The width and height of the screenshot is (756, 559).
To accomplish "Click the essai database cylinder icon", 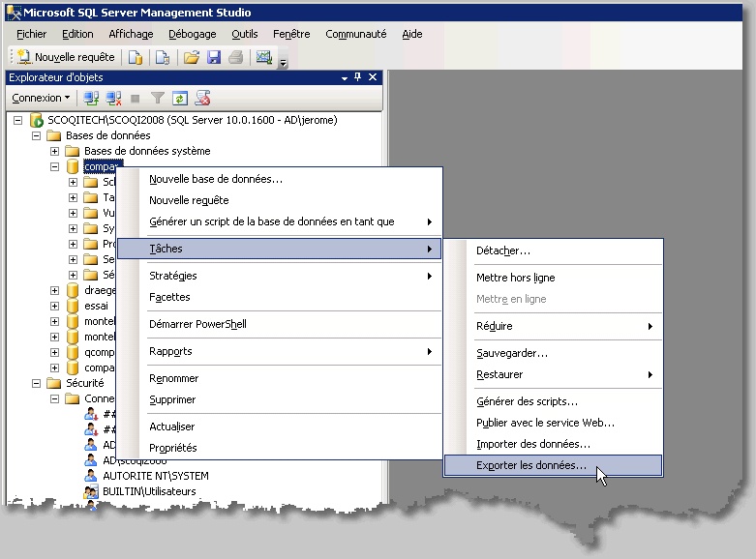I will [73, 306].
